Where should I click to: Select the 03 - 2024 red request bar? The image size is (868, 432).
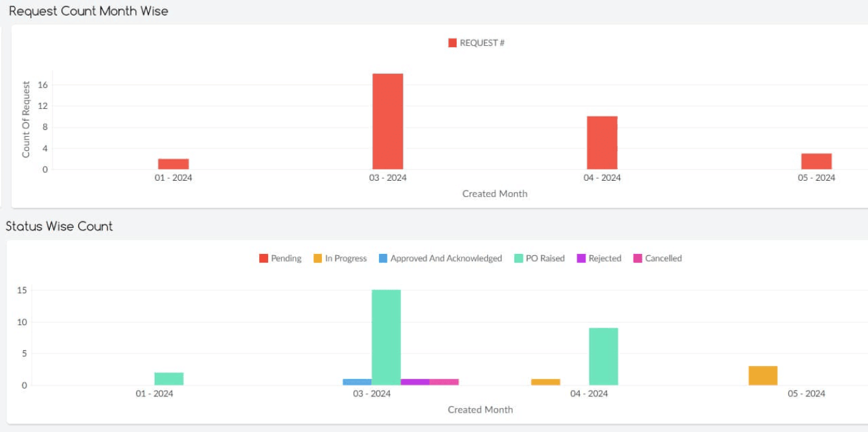pyautogui.click(x=388, y=122)
